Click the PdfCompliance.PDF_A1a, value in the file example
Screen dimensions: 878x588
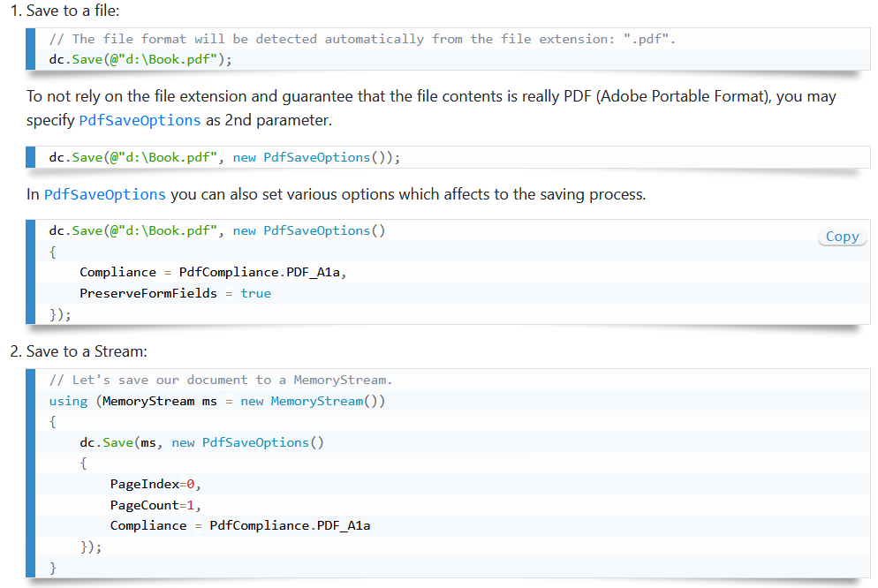coord(262,272)
